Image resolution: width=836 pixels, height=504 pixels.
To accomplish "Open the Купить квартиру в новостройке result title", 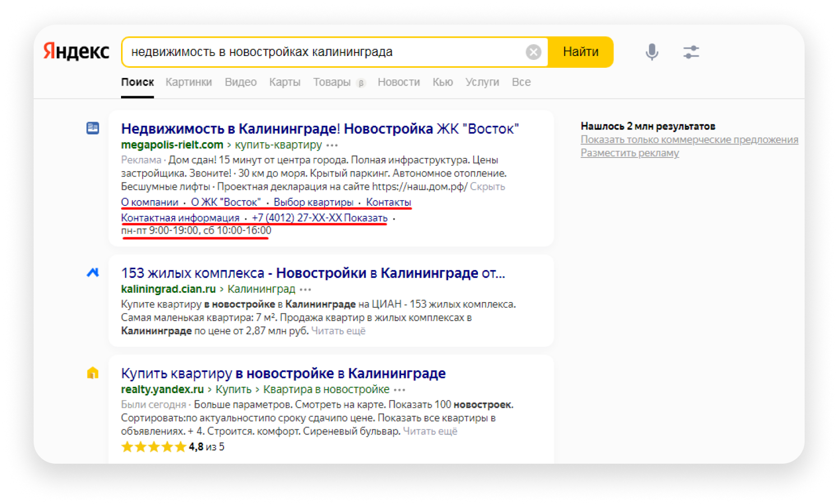I will (x=283, y=374).
